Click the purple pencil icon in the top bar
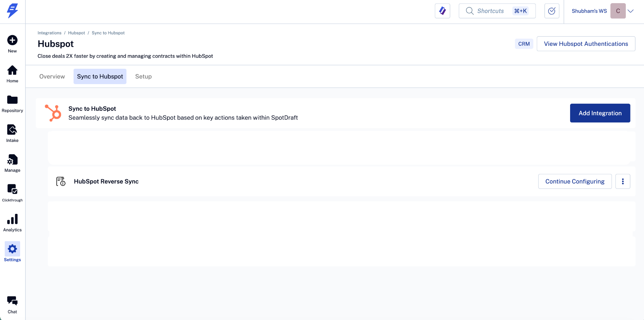644x320 pixels. pyautogui.click(x=442, y=11)
